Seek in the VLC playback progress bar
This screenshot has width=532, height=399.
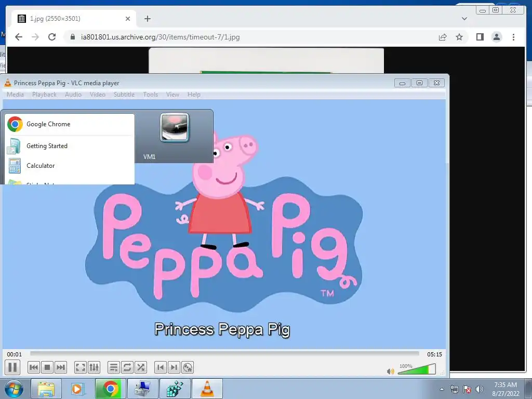pyautogui.click(x=224, y=353)
